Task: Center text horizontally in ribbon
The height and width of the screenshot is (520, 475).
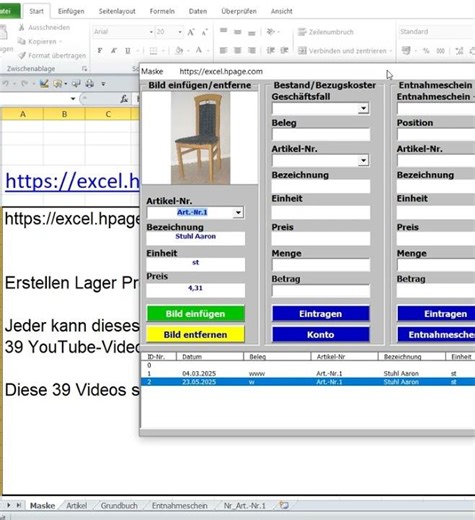Action: pyautogui.click(x=237, y=50)
